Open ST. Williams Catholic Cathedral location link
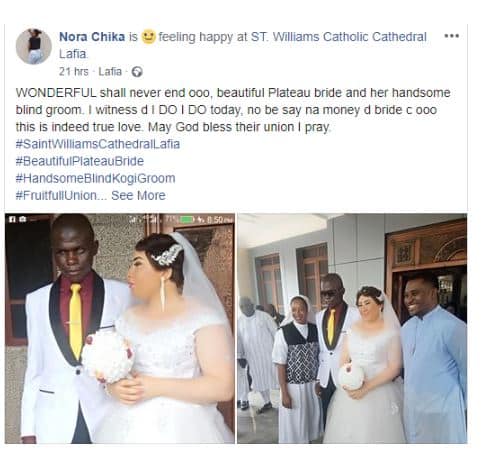494x464 pixels. click(x=339, y=37)
